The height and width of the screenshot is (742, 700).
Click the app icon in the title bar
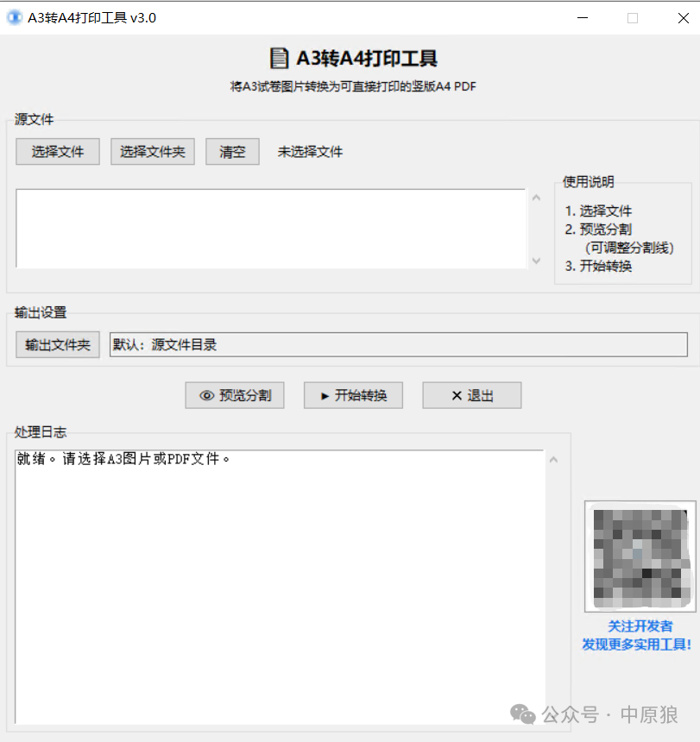point(14,18)
